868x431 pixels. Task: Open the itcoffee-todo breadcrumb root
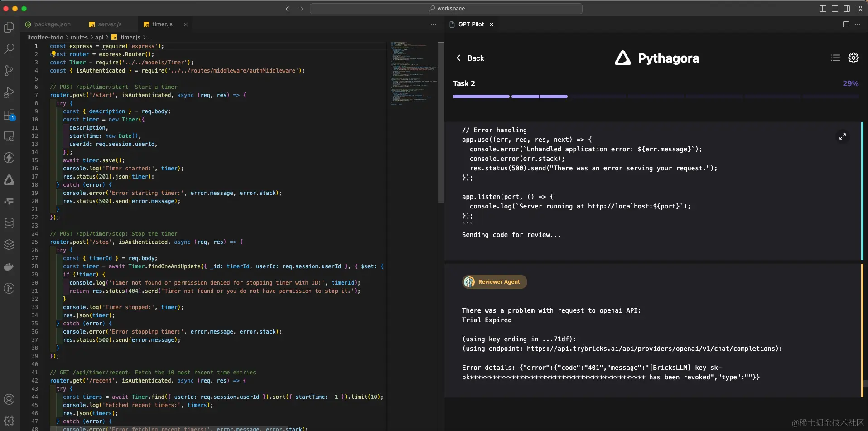(x=45, y=38)
